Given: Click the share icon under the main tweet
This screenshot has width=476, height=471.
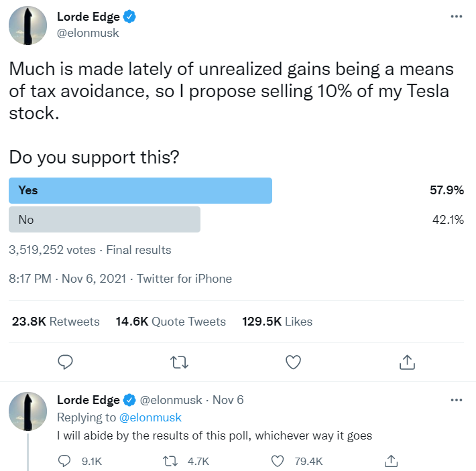Looking at the screenshot, I should [x=406, y=362].
